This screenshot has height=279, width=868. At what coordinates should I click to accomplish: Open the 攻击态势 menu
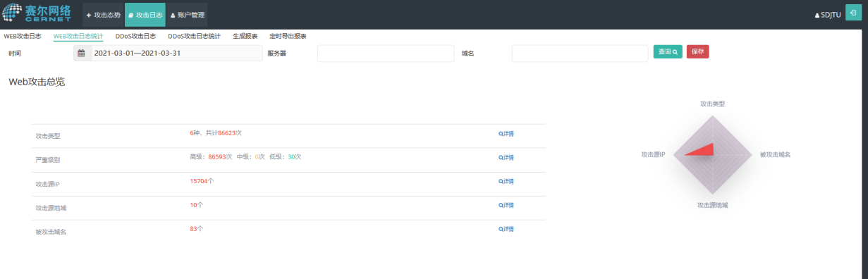104,15
